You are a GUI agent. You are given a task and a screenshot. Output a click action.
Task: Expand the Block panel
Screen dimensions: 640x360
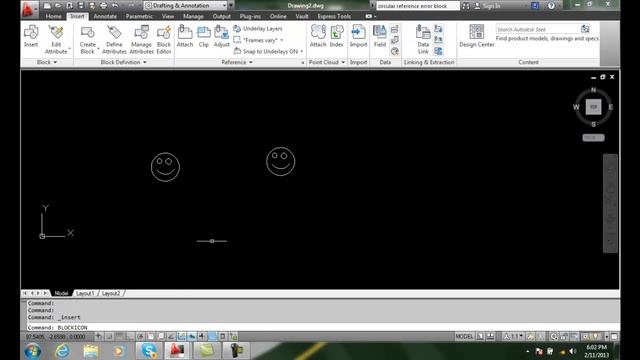pos(47,62)
